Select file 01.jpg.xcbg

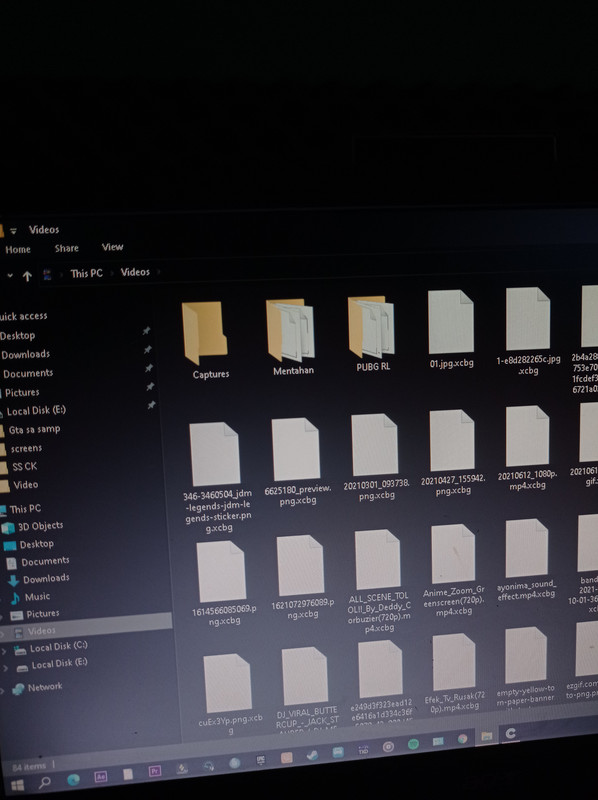point(451,328)
